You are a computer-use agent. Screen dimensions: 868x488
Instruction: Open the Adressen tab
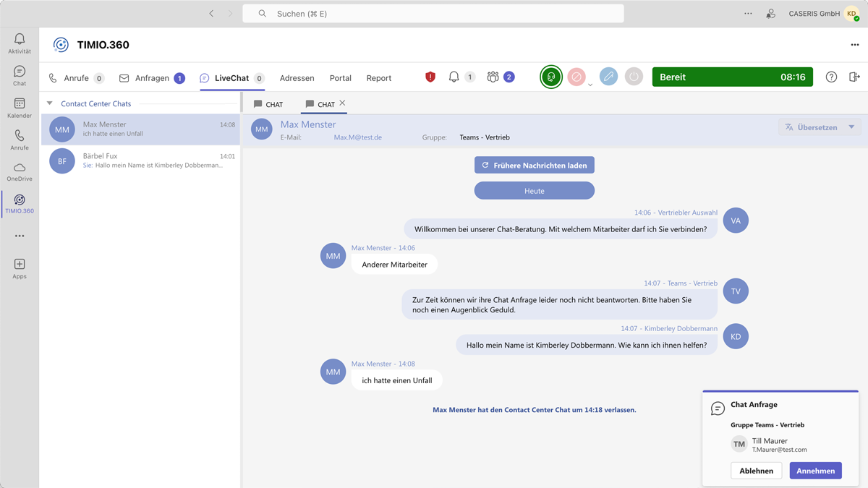[297, 78]
